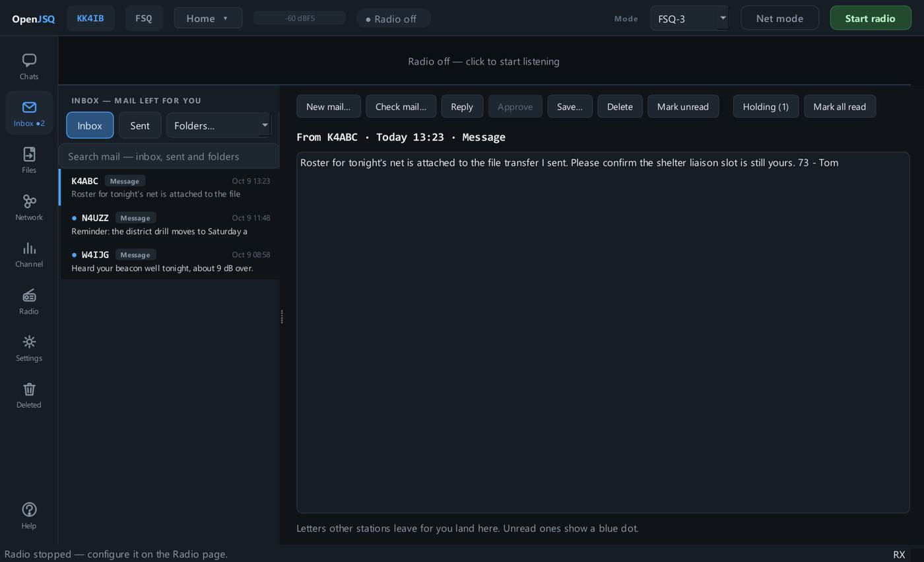Click the Delete button

620,106
